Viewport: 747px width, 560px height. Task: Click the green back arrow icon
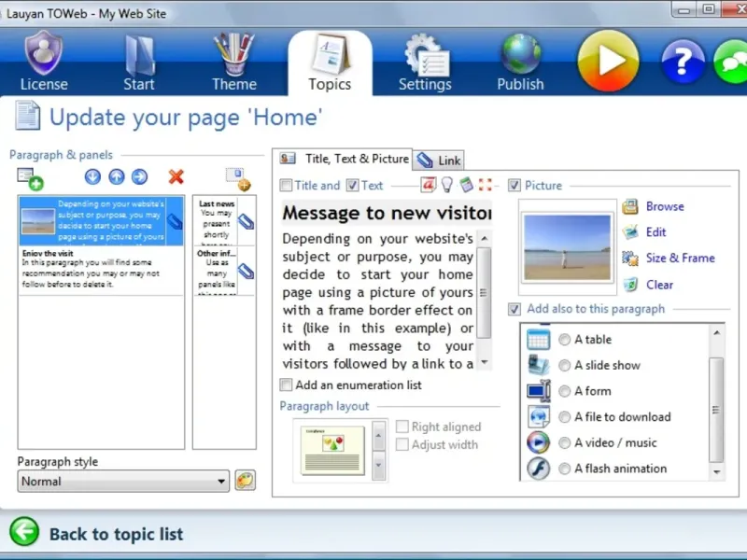point(24,531)
